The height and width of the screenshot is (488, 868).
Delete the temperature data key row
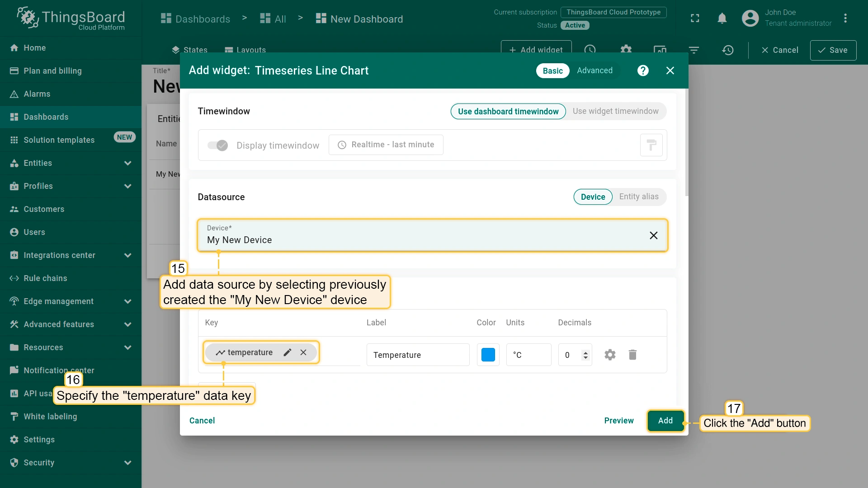point(632,355)
